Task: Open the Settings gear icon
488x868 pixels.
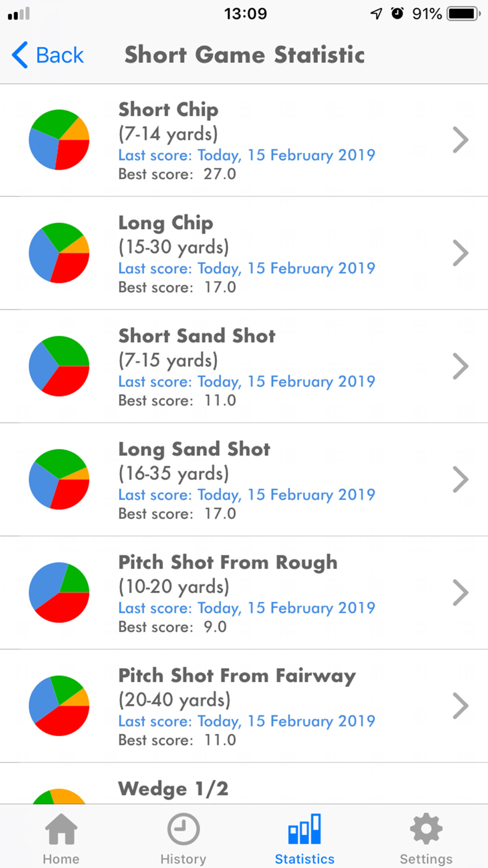Action: [x=426, y=828]
